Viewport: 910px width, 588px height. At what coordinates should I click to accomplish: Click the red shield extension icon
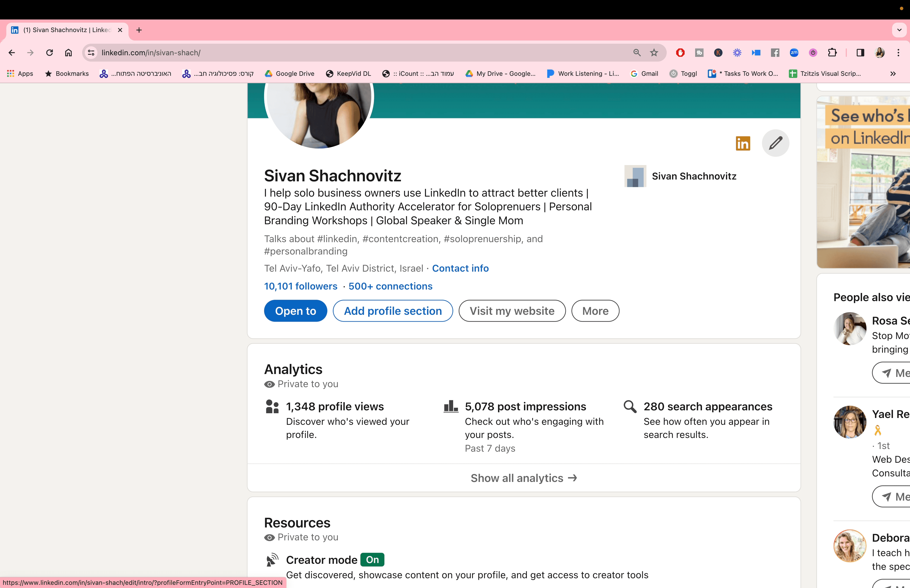[680, 53]
